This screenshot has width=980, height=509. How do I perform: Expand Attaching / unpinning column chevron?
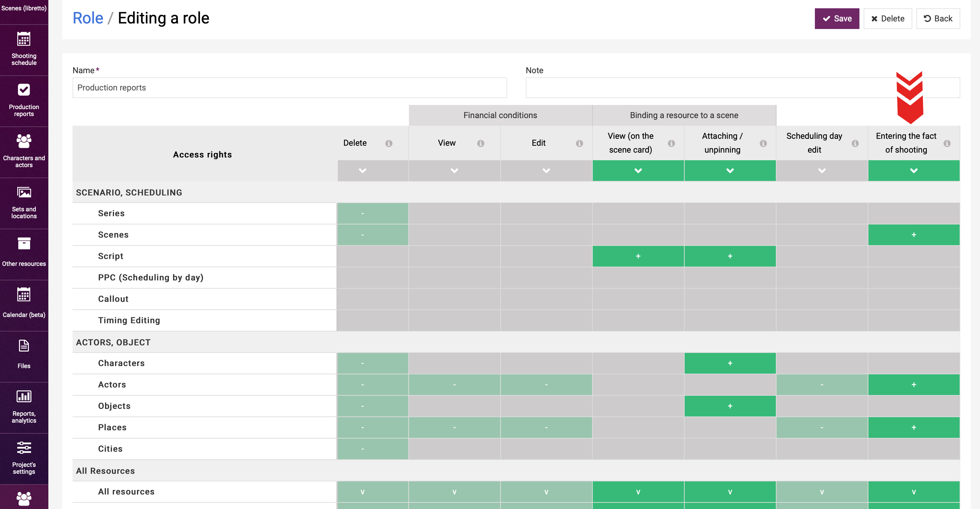[730, 171]
